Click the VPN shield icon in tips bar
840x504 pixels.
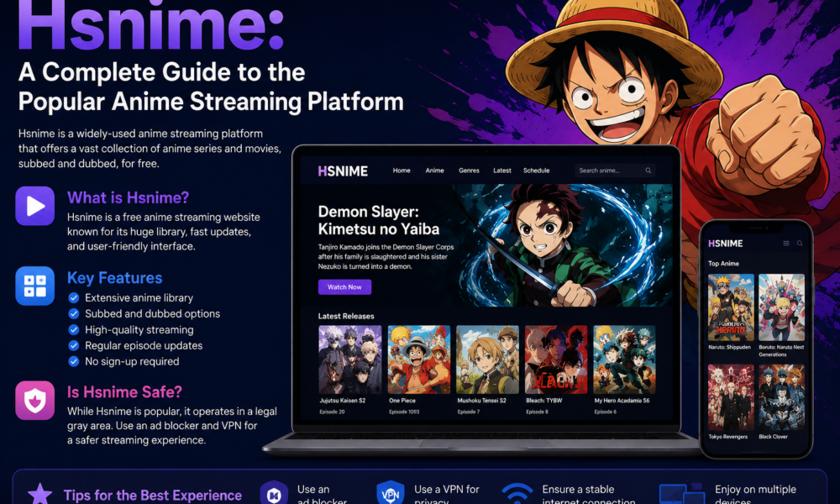coord(390,493)
